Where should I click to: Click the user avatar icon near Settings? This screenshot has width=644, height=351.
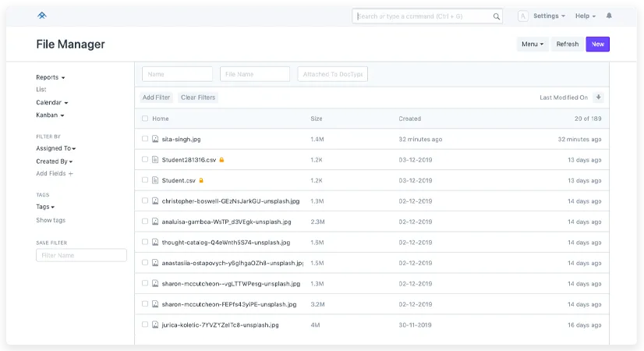[522, 16]
